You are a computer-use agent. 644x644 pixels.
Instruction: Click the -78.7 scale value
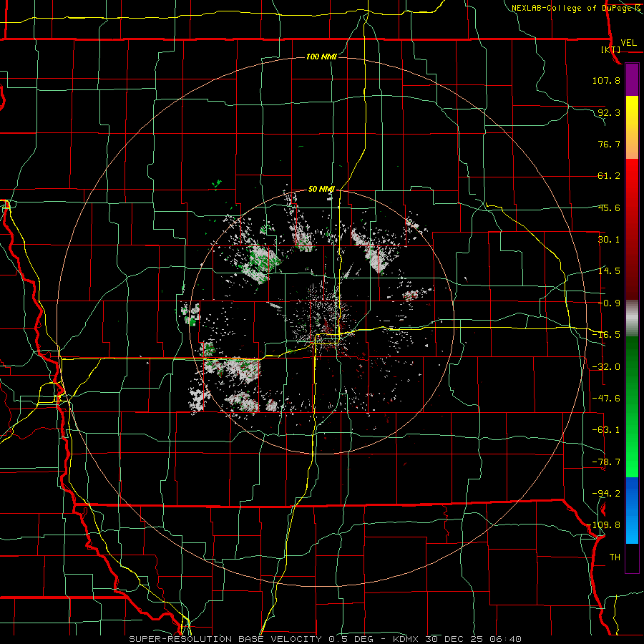tap(606, 462)
